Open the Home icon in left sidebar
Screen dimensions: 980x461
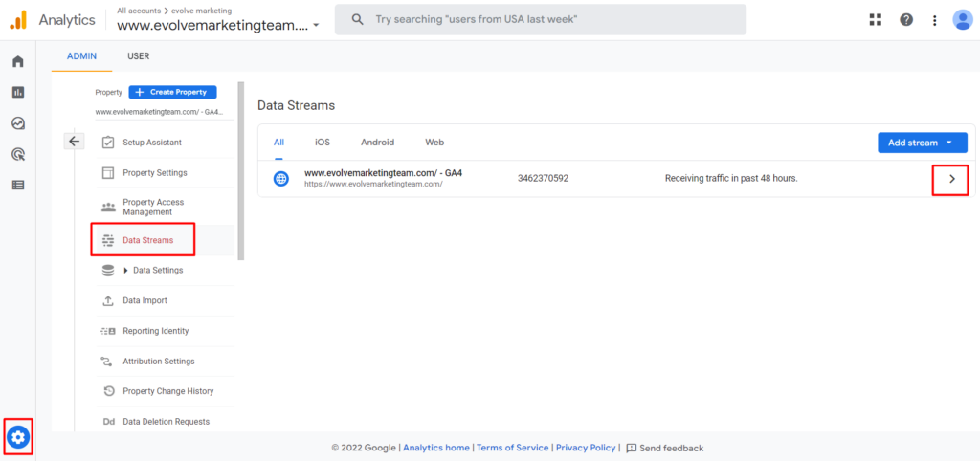pyautogui.click(x=18, y=61)
